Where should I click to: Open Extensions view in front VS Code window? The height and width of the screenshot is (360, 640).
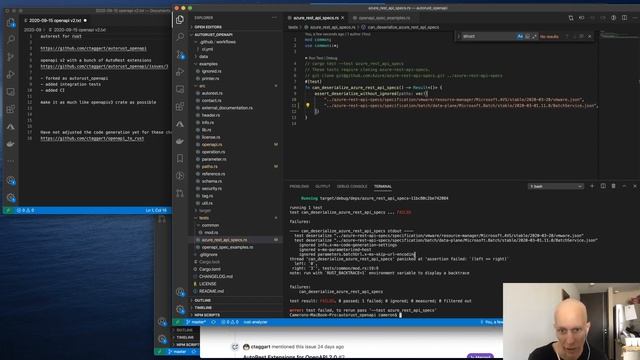(x=180, y=107)
